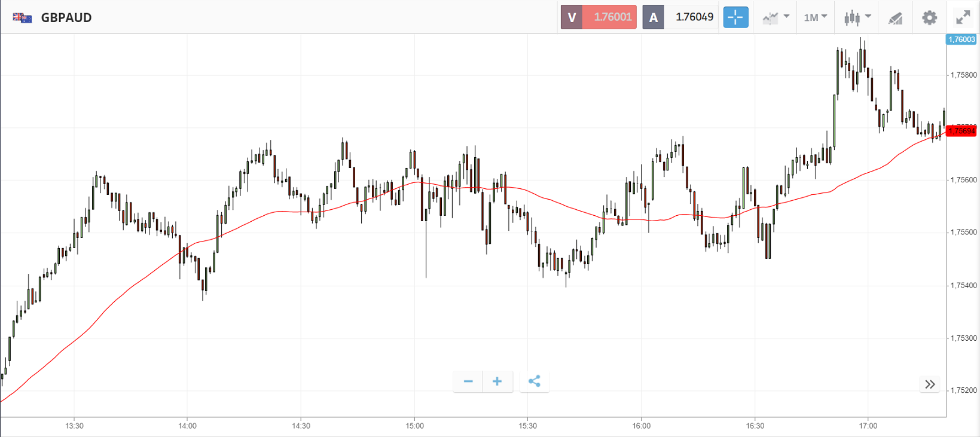The width and height of the screenshot is (980, 437).
Task: Click the 1.75500 price axis label
Action: pyautogui.click(x=963, y=233)
